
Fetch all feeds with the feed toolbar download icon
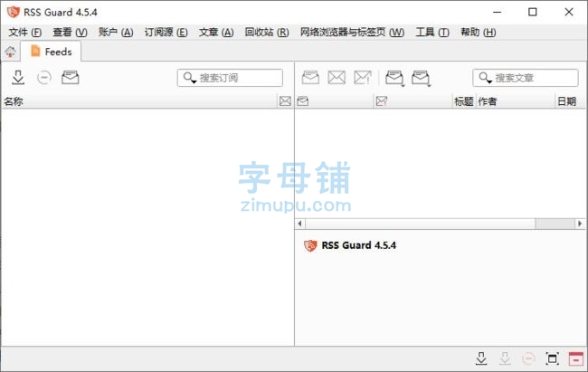tap(18, 78)
